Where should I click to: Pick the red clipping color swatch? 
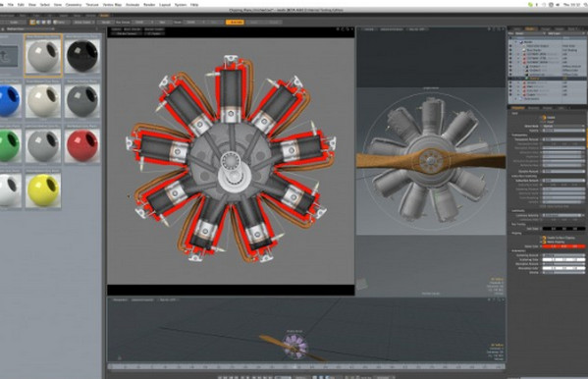563,246
